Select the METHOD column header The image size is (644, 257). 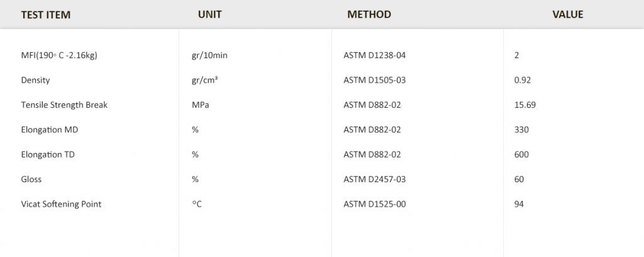tap(369, 14)
